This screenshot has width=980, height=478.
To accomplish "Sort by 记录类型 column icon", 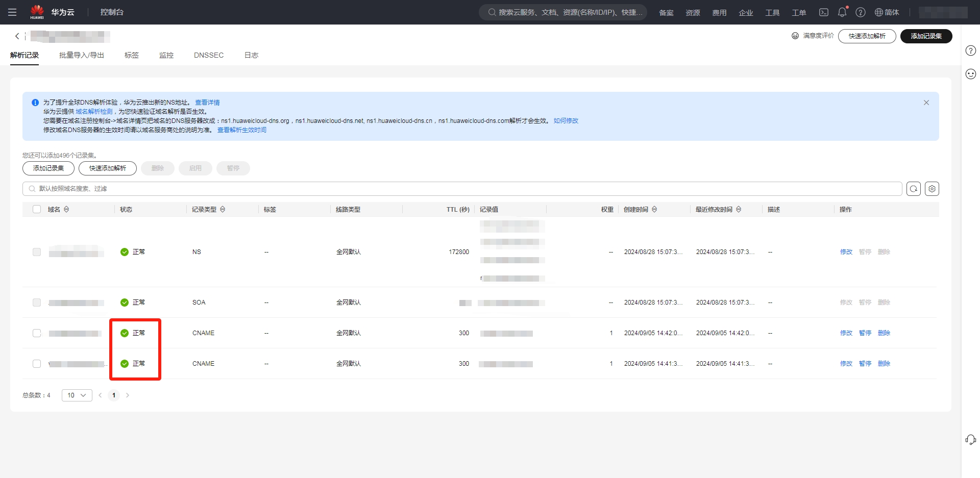I will 223,210.
